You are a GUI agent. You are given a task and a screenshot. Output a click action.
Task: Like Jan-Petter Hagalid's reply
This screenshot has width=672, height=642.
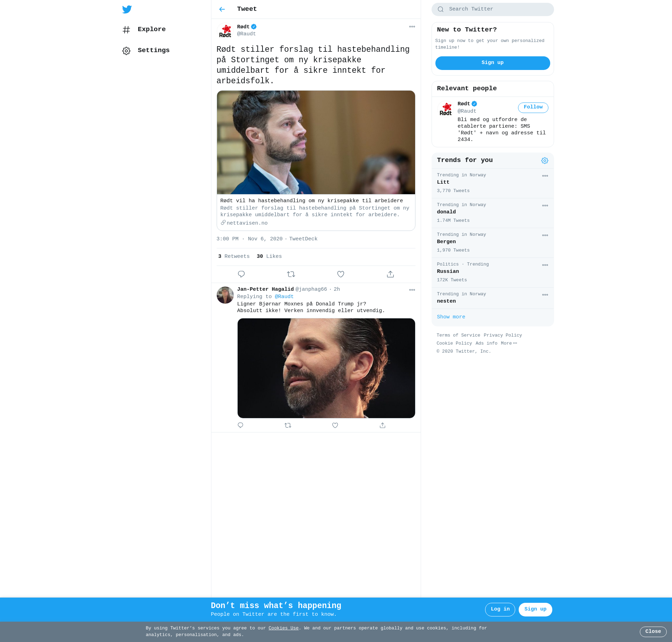pos(335,425)
